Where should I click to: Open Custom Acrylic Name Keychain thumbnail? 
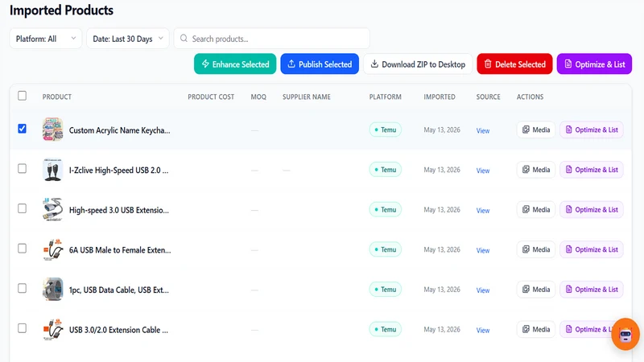53,130
